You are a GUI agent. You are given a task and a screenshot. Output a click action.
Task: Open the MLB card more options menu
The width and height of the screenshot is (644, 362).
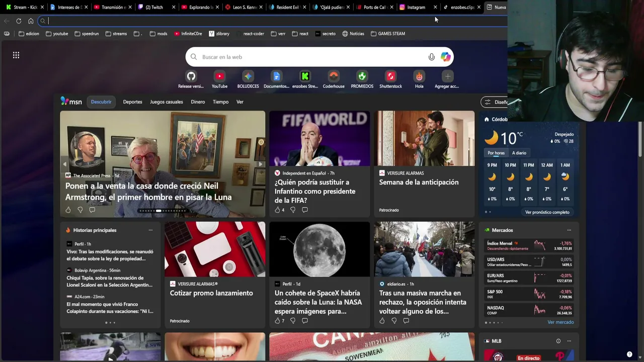569,341
